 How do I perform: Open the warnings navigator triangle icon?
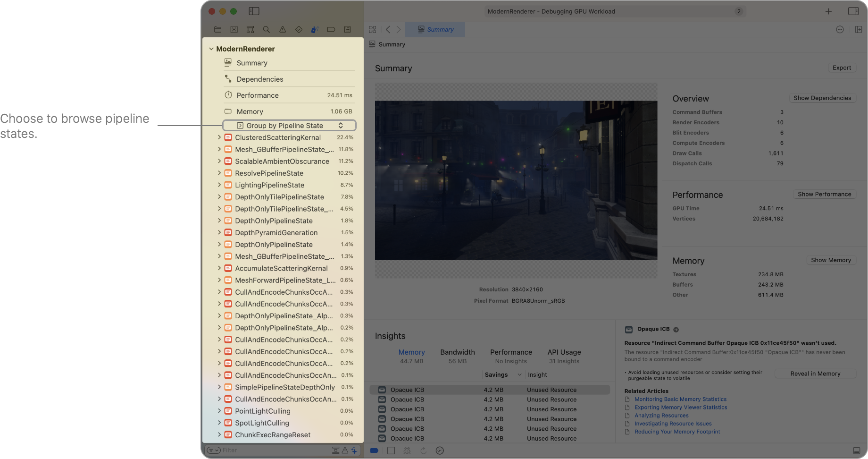coord(283,29)
